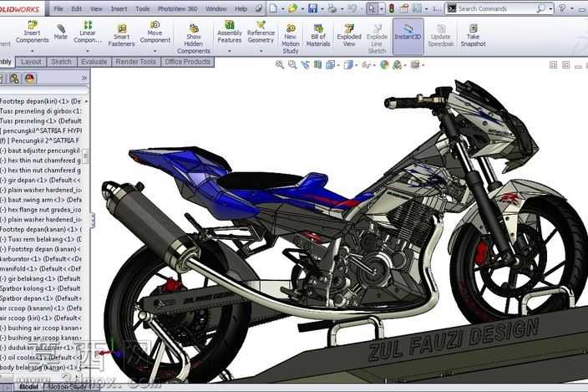Start a New Motion Study
Image resolution: width=588 pixels, height=392 pixels.
click(291, 38)
